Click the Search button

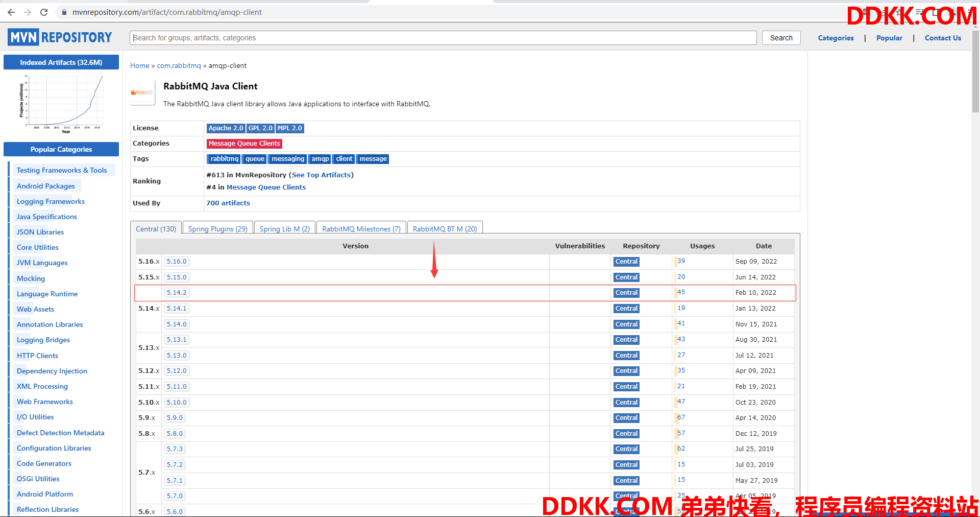781,38
